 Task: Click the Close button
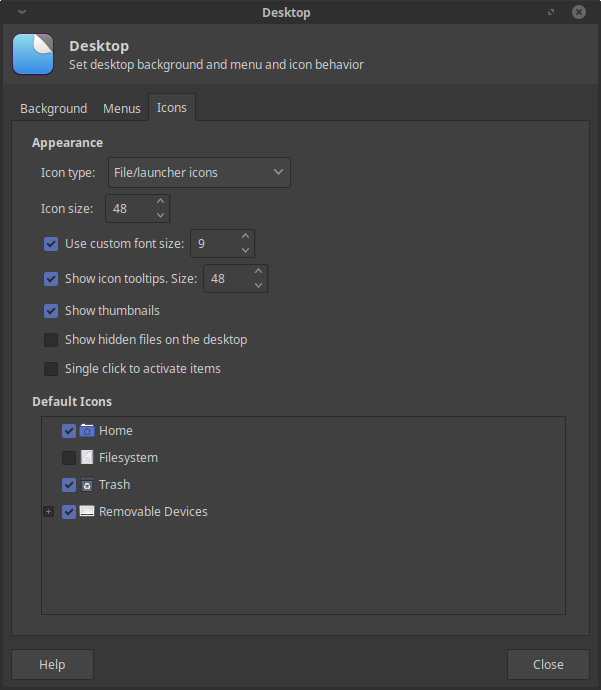click(548, 664)
